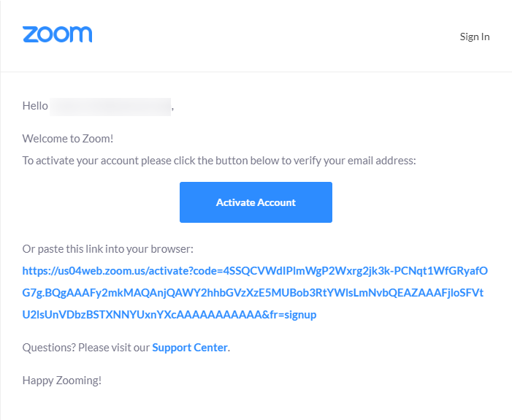Click the letter z in the Zoom logo

pos(30,34)
